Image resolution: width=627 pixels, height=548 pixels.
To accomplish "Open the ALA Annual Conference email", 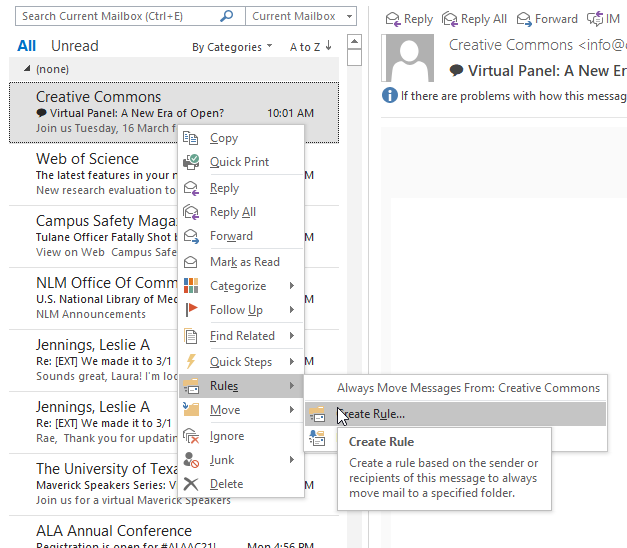I will tap(174, 532).
